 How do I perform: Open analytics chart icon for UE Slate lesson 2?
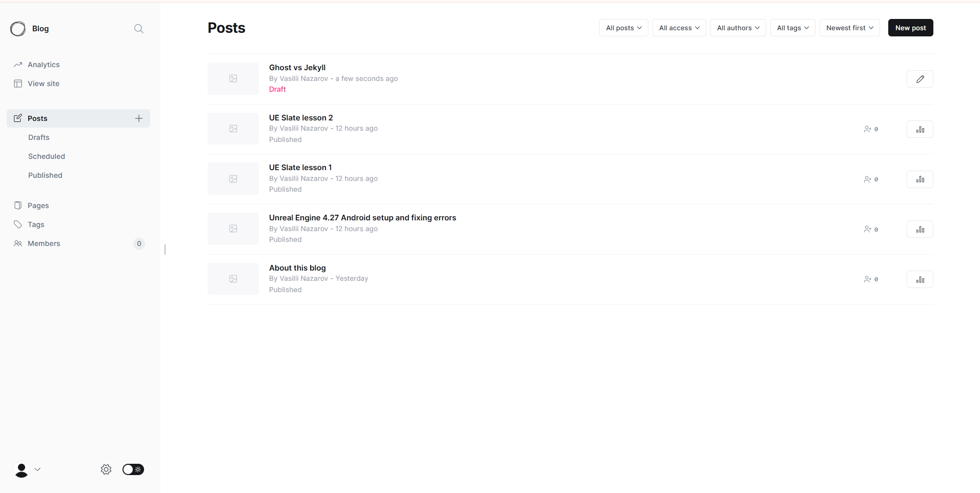[920, 129]
